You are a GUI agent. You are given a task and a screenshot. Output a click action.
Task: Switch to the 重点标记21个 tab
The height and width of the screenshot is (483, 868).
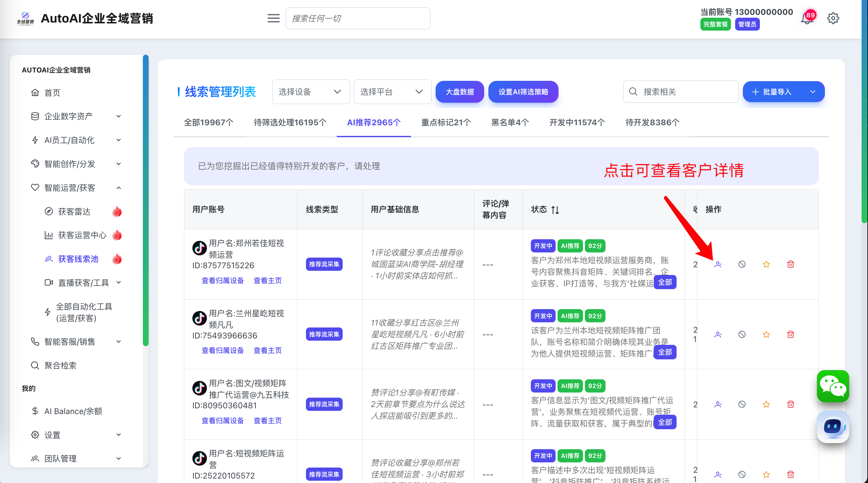(x=446, y=122)
